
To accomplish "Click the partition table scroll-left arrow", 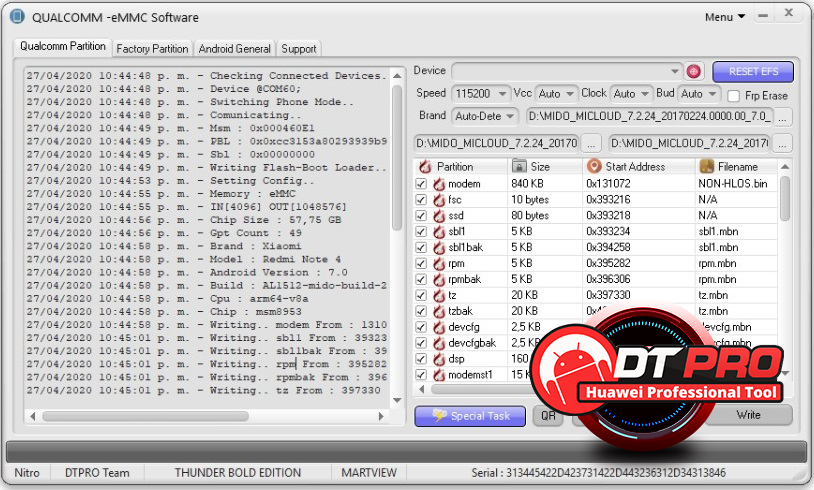I will [x=422, y=389].
